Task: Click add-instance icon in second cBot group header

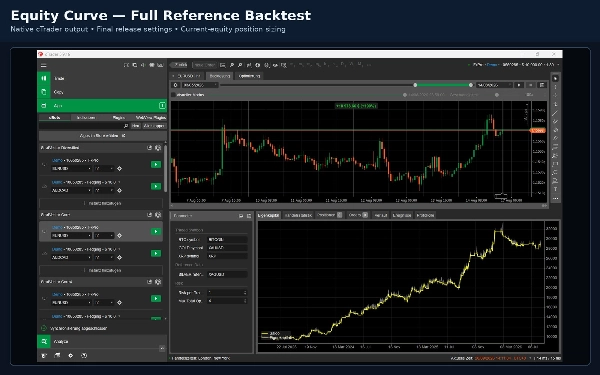Action: (150, 215)
